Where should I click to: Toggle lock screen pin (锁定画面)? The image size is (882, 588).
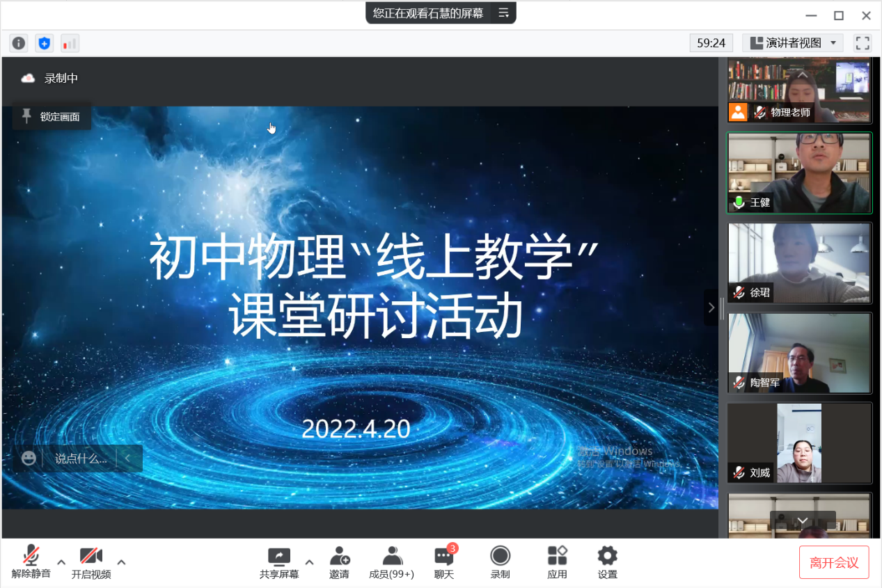pyautogui.click(x=52, y=117)
